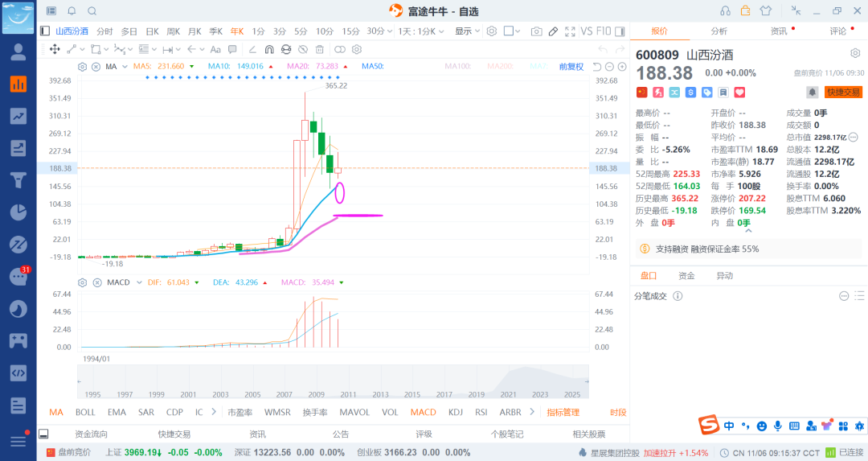Click the blue dollar sign stock badge
The image size is (868, 461).
(x=690, y=93)
